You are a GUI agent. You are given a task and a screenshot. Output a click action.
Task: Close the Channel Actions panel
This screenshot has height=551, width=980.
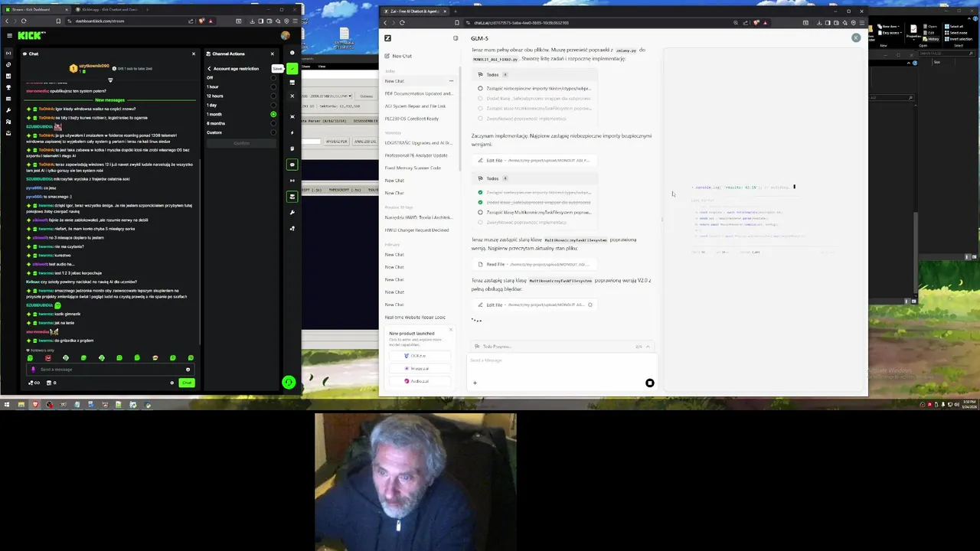[x=272, y=54]
